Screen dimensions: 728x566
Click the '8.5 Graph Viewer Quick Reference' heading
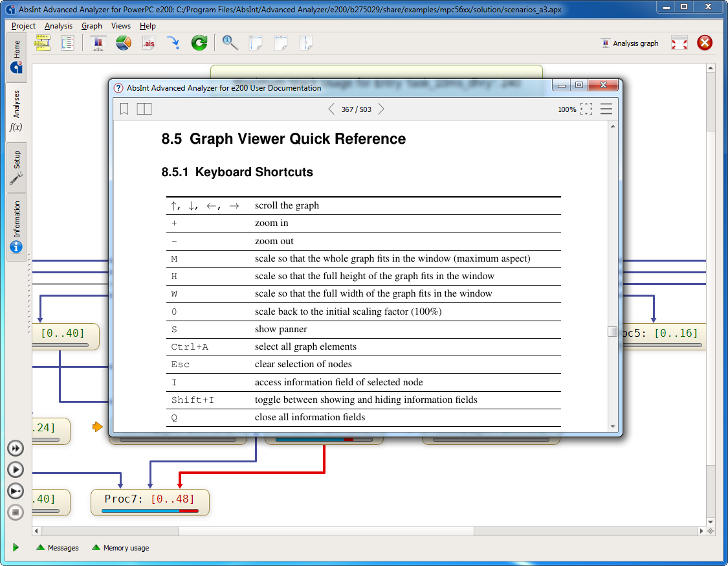(x=283, y=139)
